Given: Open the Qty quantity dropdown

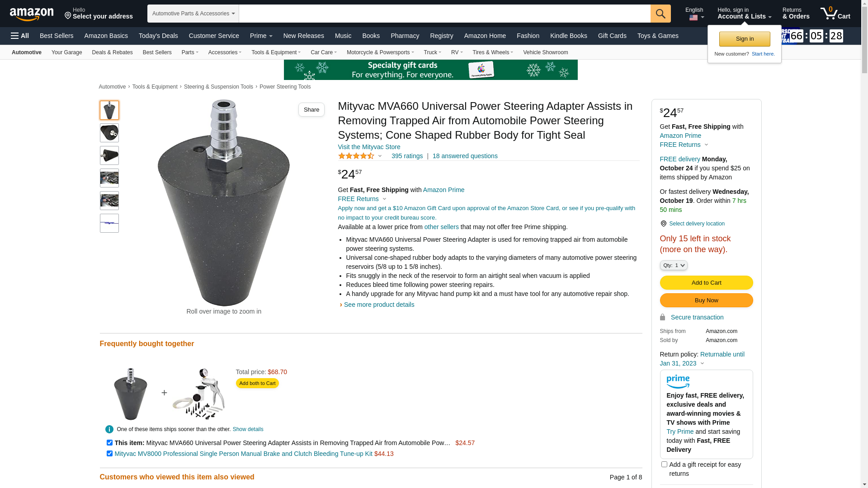Looking at the screenshot, I should (x=674, y=265).
